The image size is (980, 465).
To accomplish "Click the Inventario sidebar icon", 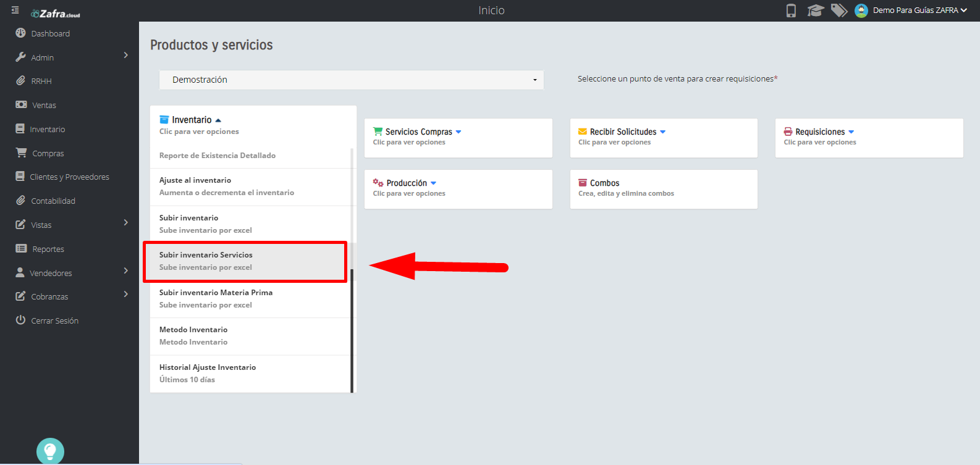I will pyautogui.click(x=20, y=128).
